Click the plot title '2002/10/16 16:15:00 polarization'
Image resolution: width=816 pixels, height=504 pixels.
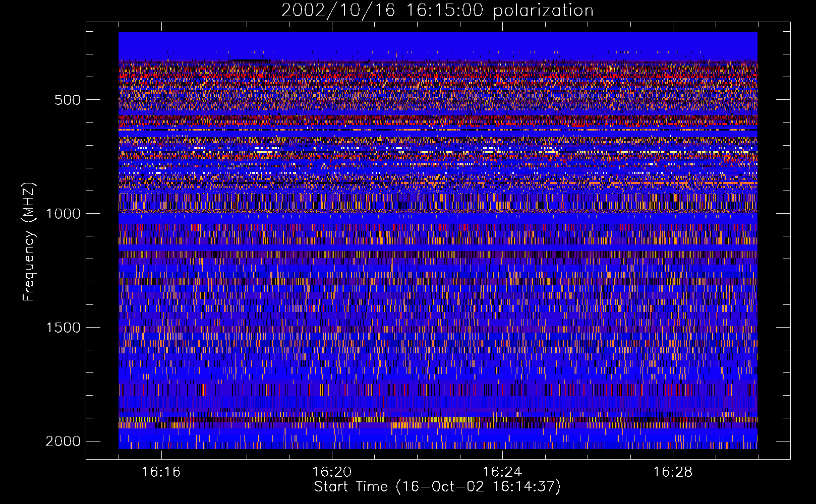point(437,11)
